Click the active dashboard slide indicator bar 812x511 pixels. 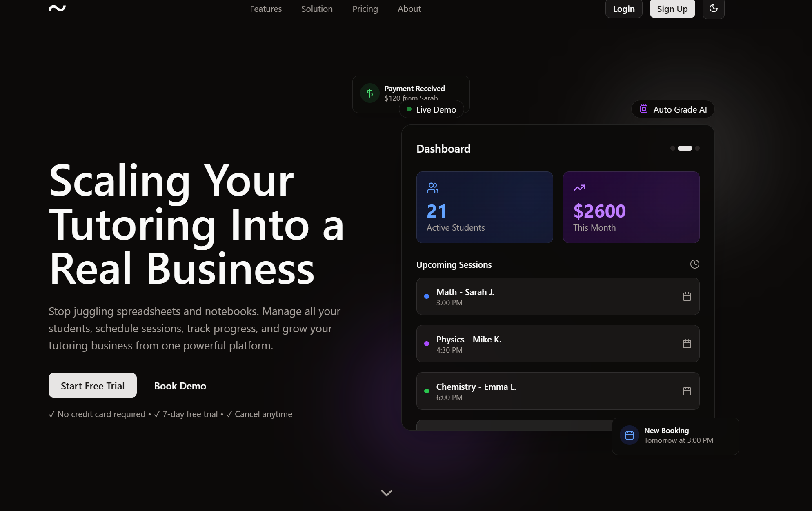tap(685, 148)
